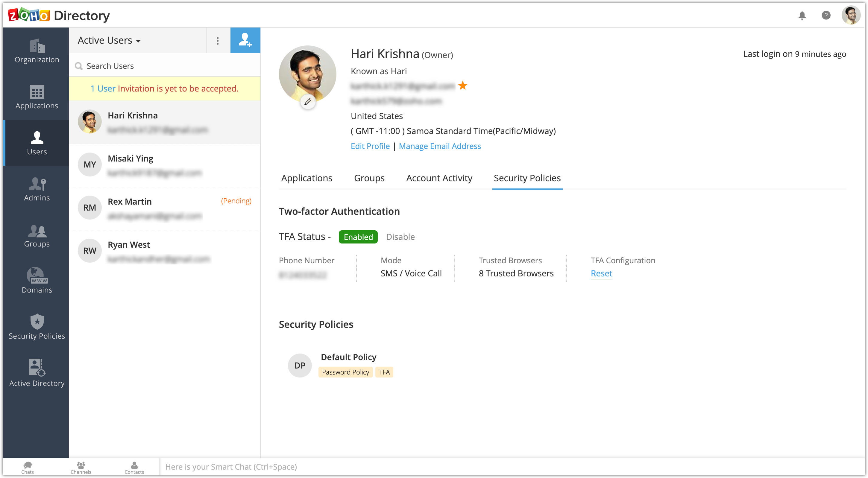The image size is (868, 478).
Task: Open the Organization section in sidebar
Action: (x=37, y=51)
